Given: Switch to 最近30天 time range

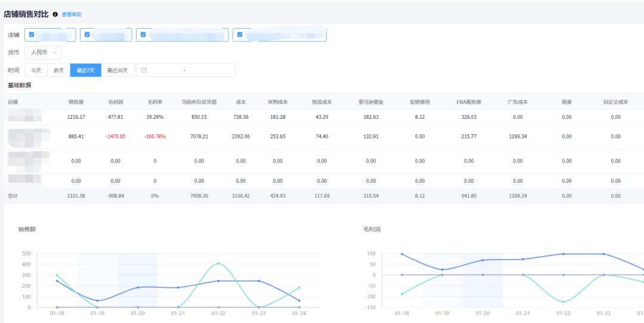Looking at the screenshot, I should click(x=117, y=70).
